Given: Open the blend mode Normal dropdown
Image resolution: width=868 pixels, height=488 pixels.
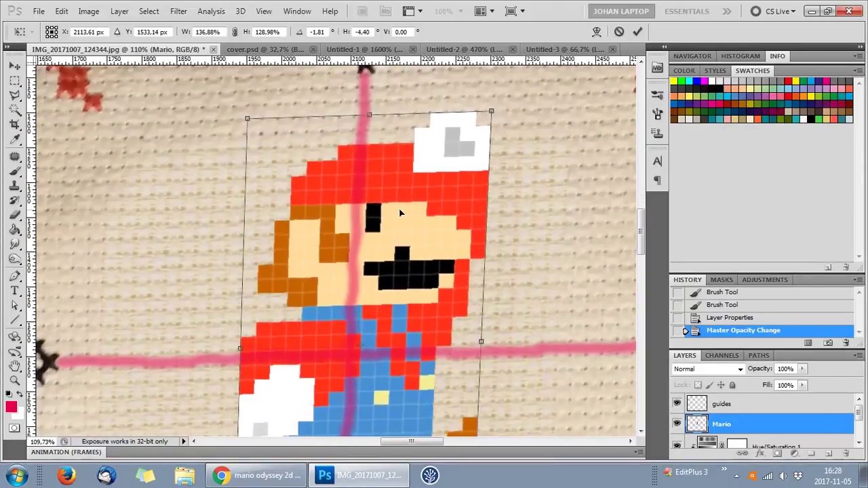Looking at the screenshot, I should 708,369.
